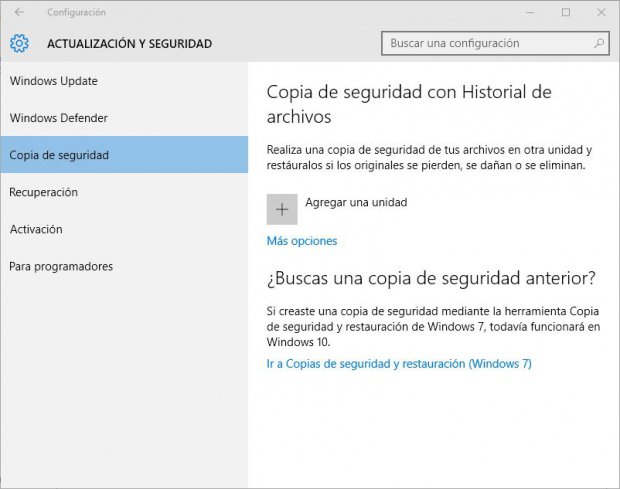Viewport: 620px width, 489px height.
Task: Close the Configuración window
Action: [x=601, y=12]
